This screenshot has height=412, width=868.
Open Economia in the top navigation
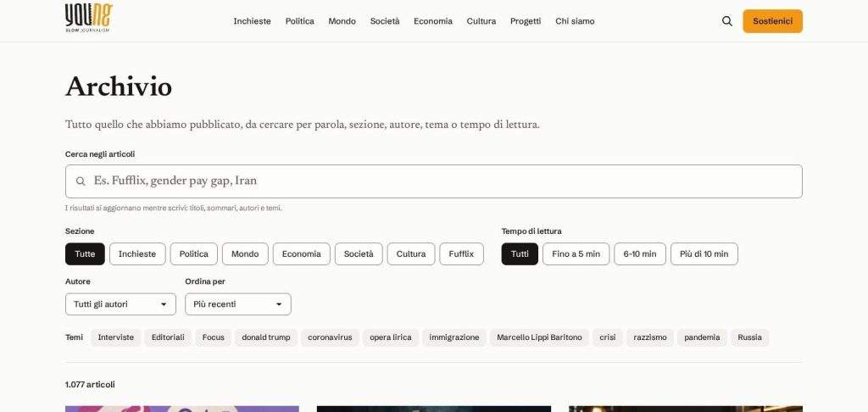click(433, 21)
